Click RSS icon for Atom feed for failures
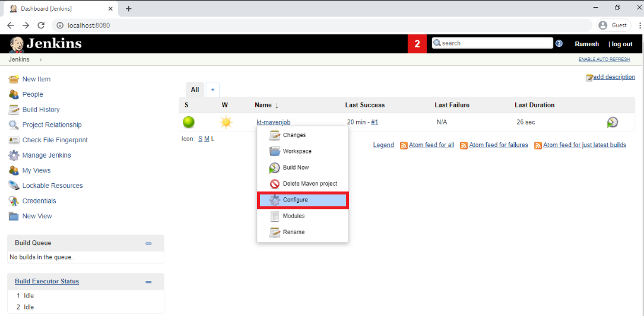The width and height of the screenshot is (644, 316). click(x=464, y=145)
